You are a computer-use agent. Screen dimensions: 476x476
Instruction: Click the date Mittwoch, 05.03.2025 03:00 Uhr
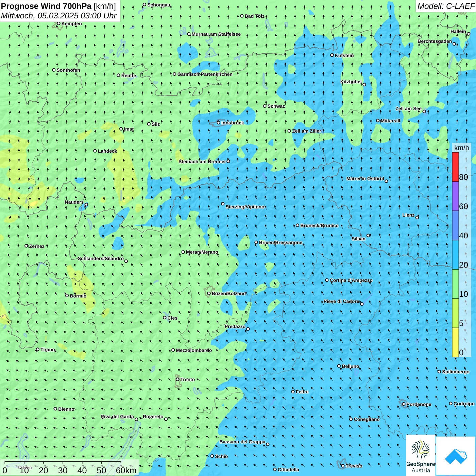click(x=59, y=16)
